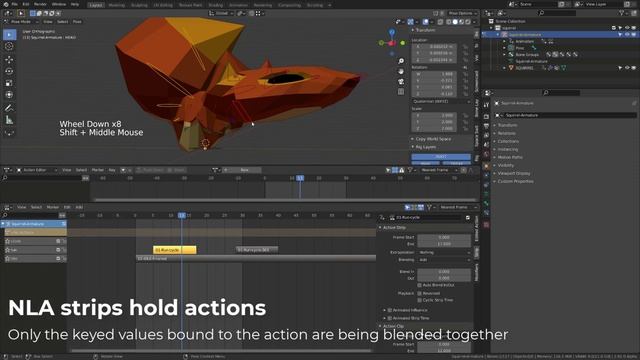This screenshot has height=360, width=640.
Task: Click the outliner filter funnel icon
Action: tap(621, 13)
